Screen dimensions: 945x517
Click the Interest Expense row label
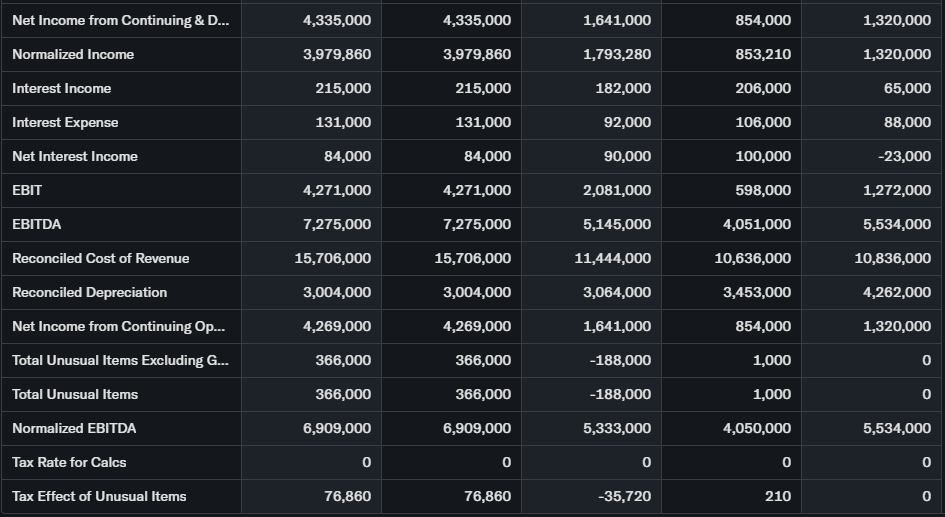(65, 122)
